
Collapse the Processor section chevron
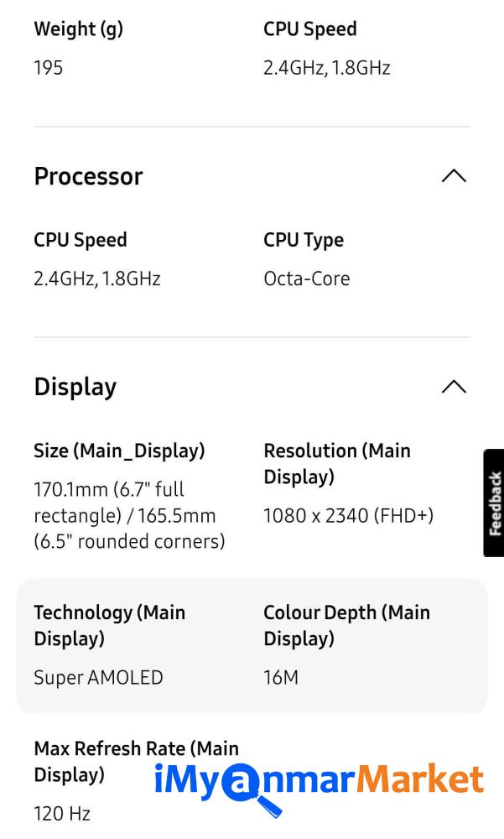coord(453,176)
